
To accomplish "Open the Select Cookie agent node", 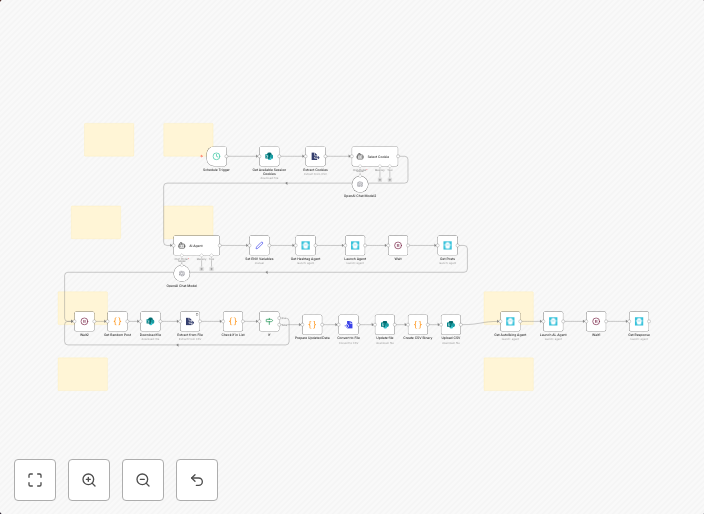I will click(374, 156).
